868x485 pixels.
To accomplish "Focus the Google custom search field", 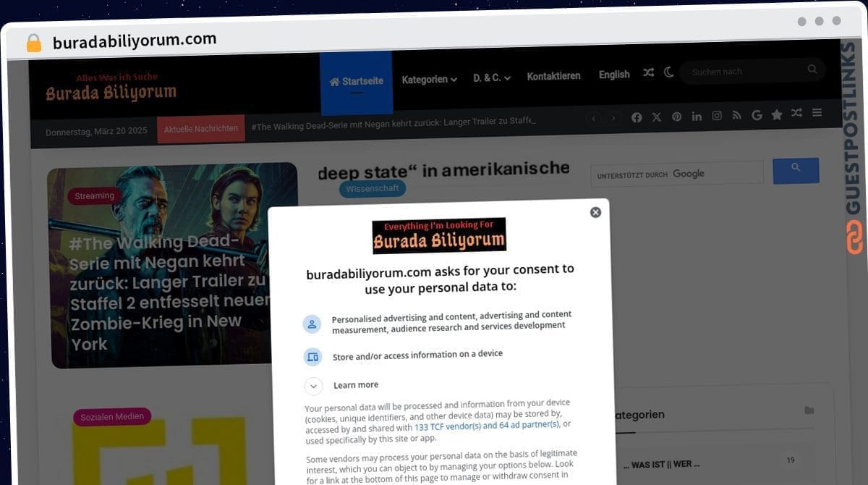I will (x=677, y=174).
